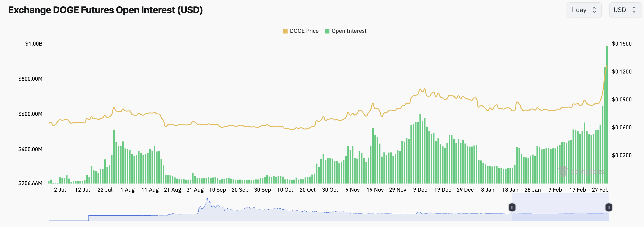Screen dimensions: 644x227
Task: Click the $800.00M left axis label
Action: 30,79
